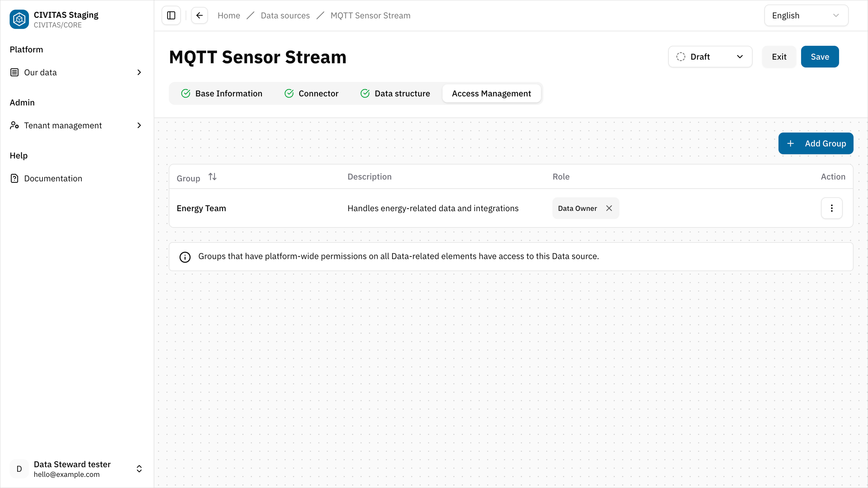Open the Draft status dropdown
This screenshot has width=868, height=488.
(710, 57)
